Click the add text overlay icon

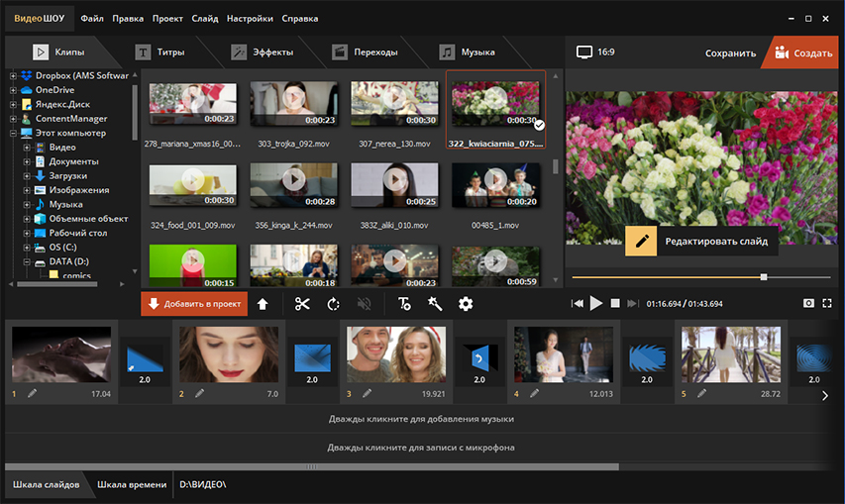point(404,304)
